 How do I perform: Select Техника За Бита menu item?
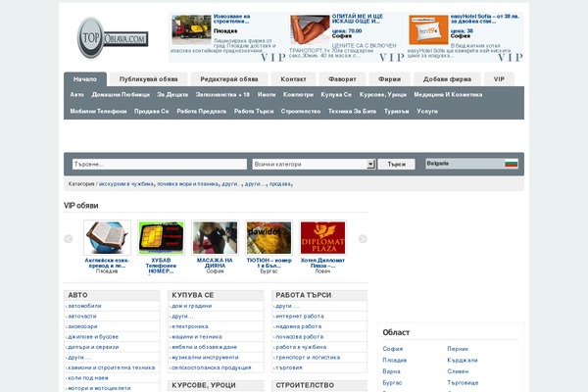coord(352,111)
